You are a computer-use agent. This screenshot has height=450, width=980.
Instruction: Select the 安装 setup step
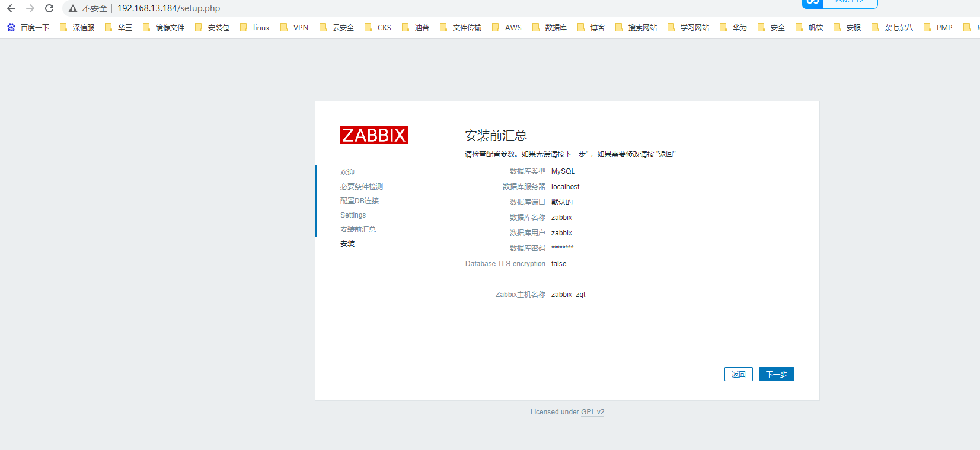point(347,244)
